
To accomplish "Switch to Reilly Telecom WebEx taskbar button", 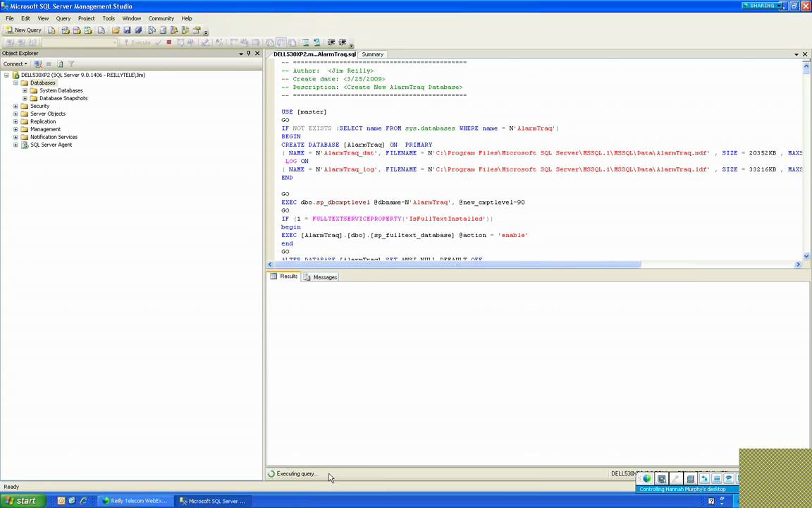I will [x=135, y=501].
